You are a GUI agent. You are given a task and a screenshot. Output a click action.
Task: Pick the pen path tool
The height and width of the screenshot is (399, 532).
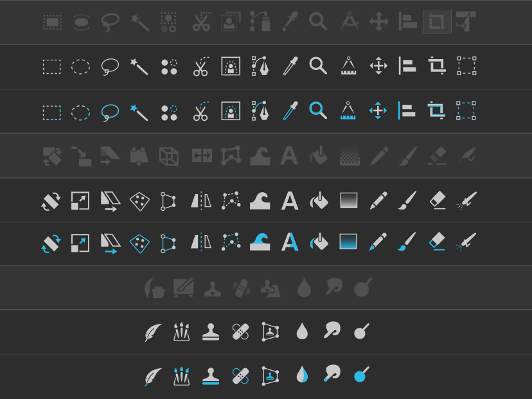(x=258, y=66)
